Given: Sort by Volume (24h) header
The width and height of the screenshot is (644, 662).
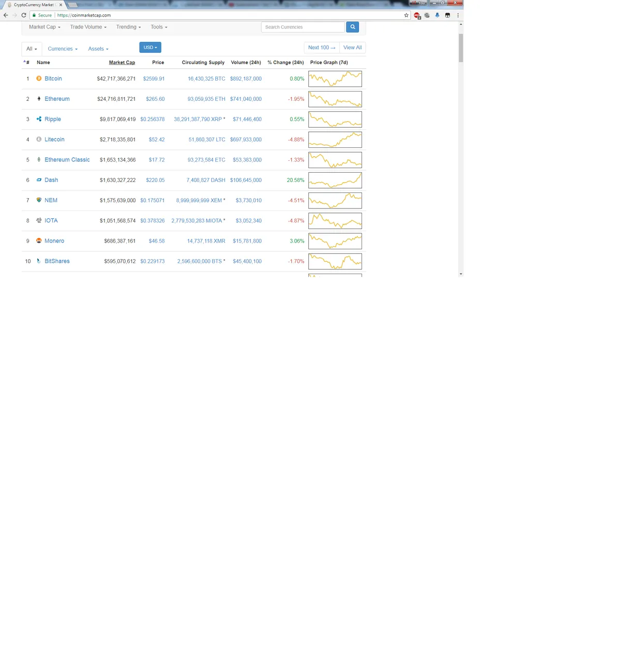Looking at the screenshot, I should [x=246, y=63].
